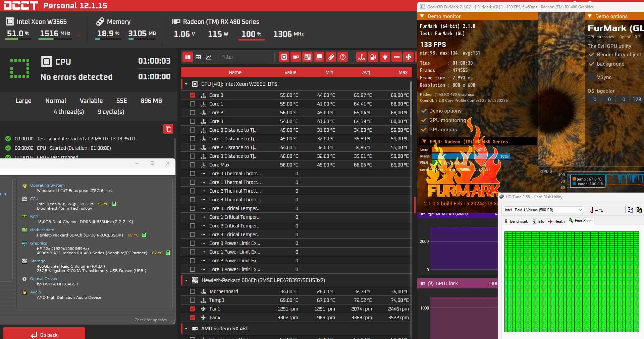Open the HD Tune drive selection dropdown
The height and width of the screenshot is (339, 644).
tap(543, 210)
